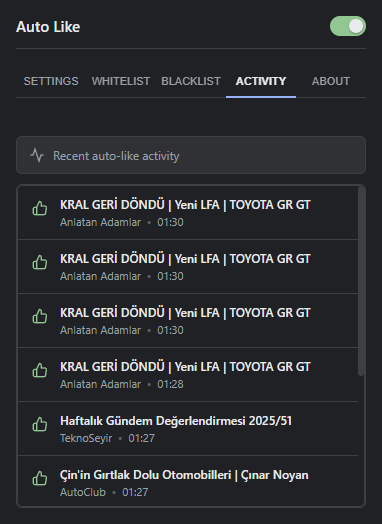Open the KRAL GERİ DÖNDÜ entry at 01:28
This screenshot has height=524, width=382.
tap(188, 375)
